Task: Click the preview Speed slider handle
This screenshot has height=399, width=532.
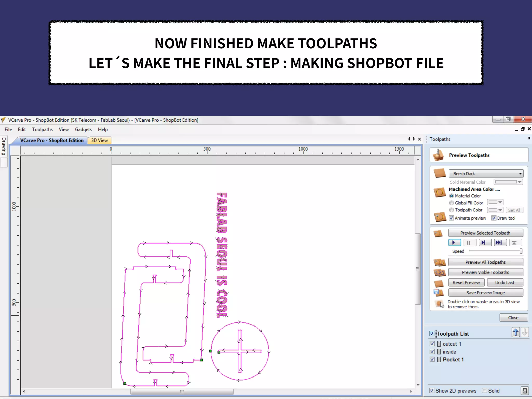Action: pos(521,251)
